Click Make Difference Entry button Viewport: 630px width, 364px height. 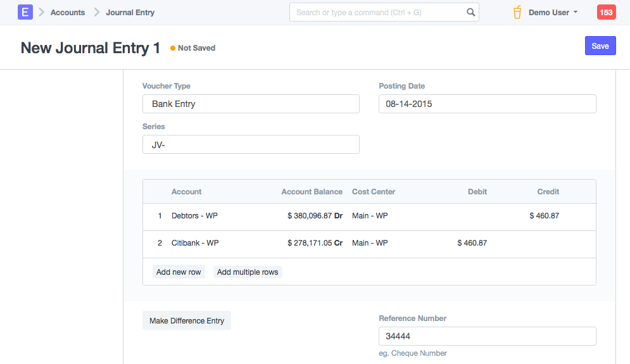187,321
